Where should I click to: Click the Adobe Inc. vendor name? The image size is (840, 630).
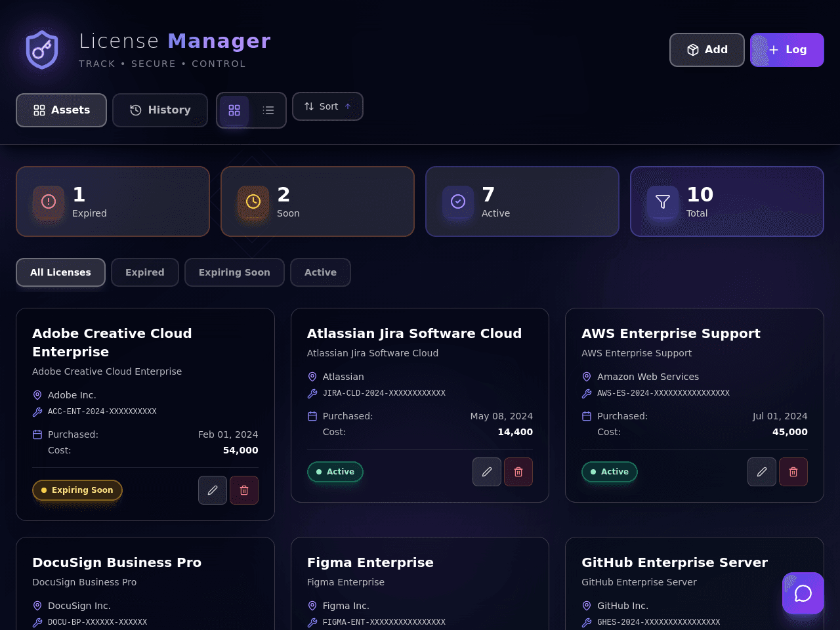pos(72,395)
